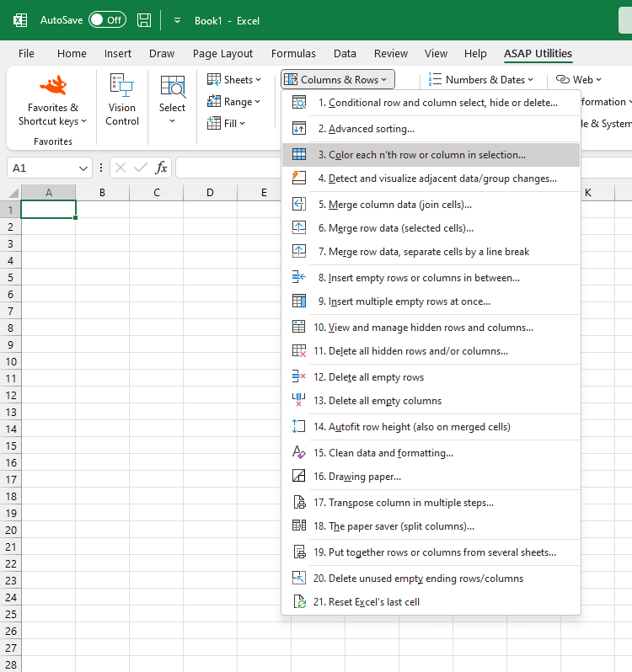Choose Put together rows from several sheets

tap(431, 552)
